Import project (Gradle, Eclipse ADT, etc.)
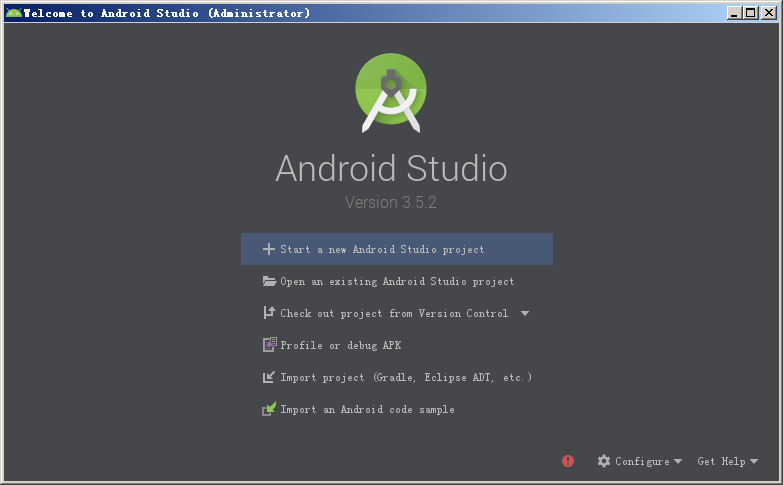 click(396, 377)
